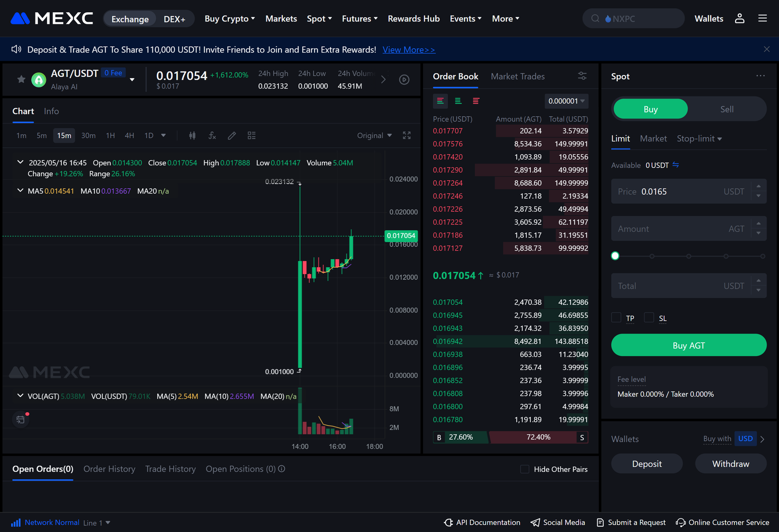Check the Hide Other Pairs option
The height and width of the screenshot is (532, 779).
524,469
